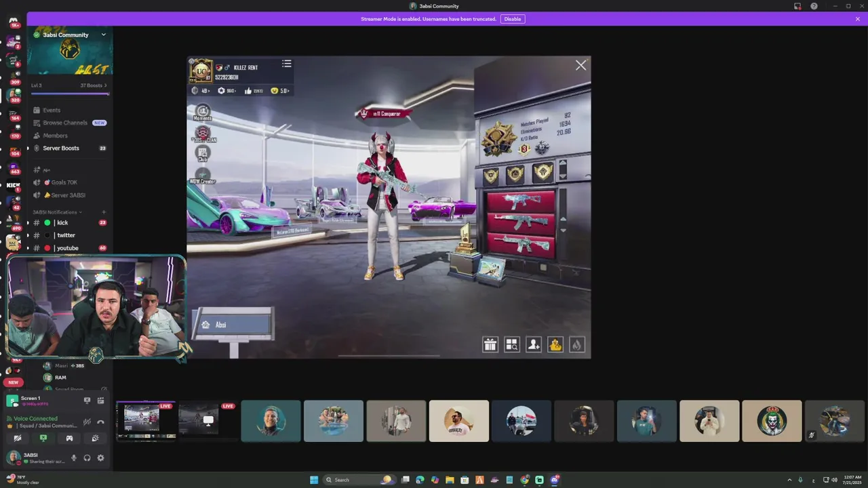The image size is (868, 488).
Task: Open the Direct Messages home icon
Action: pyautogui.click(x=14, y=20)
